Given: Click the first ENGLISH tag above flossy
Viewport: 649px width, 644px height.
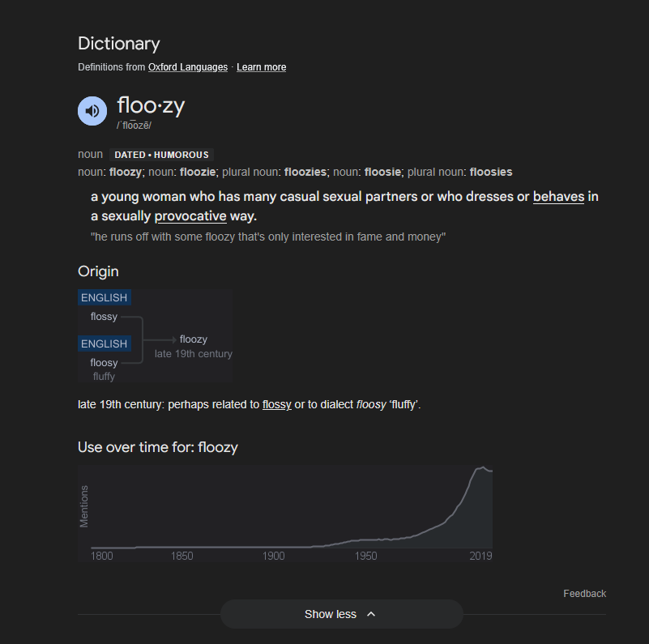Looking at the screenshot, I should point(104,297).
